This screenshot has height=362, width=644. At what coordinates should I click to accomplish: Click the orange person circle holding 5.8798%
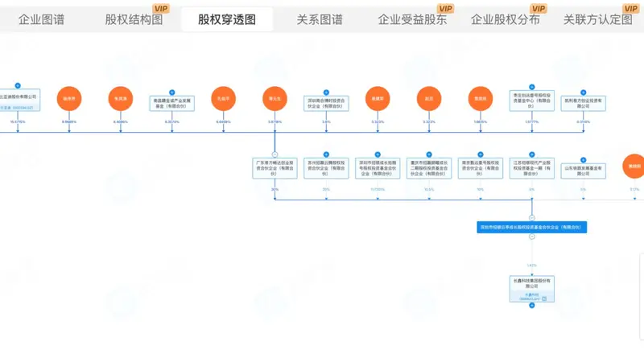click(275, 98)
